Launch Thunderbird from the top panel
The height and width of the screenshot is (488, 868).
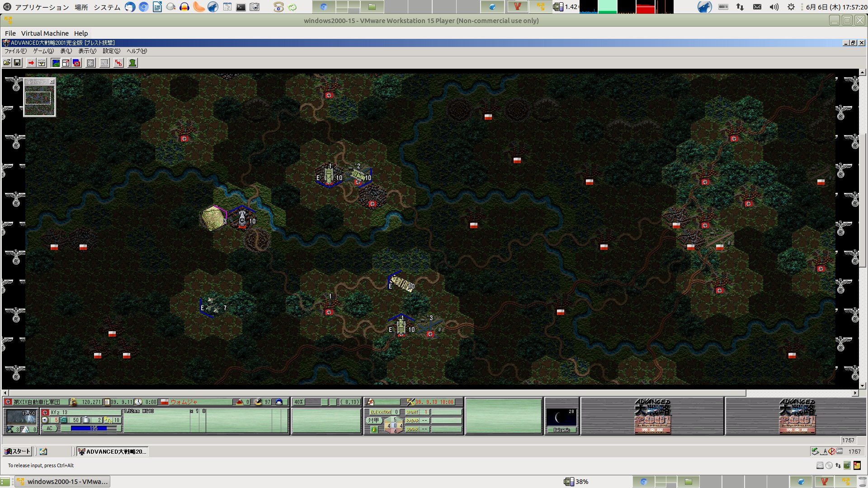coord(130,7)
